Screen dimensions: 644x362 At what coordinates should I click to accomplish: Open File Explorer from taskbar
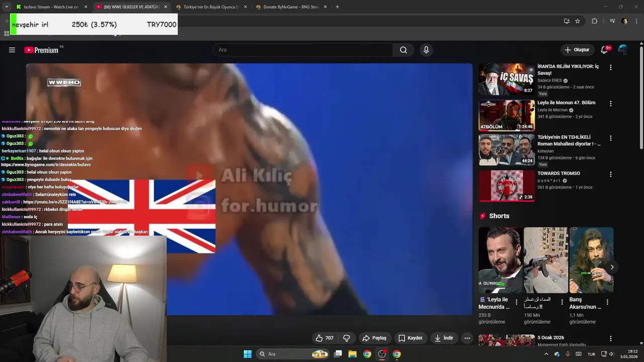[x=352, y=354]
